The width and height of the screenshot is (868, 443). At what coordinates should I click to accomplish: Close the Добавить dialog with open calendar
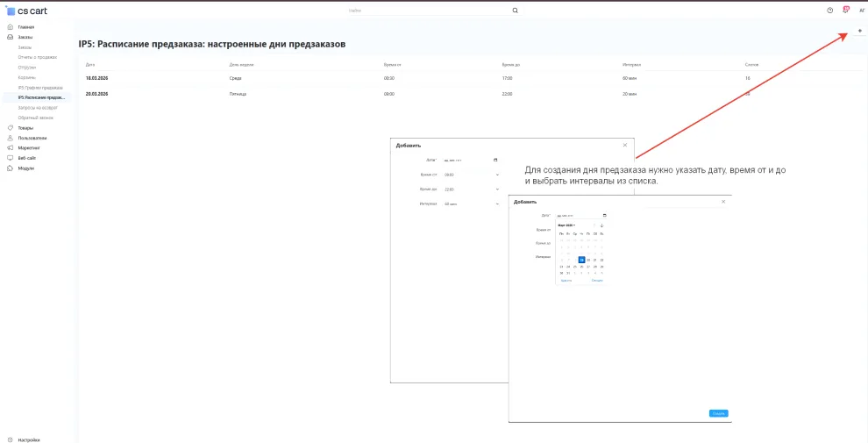[x=723, y=202]
